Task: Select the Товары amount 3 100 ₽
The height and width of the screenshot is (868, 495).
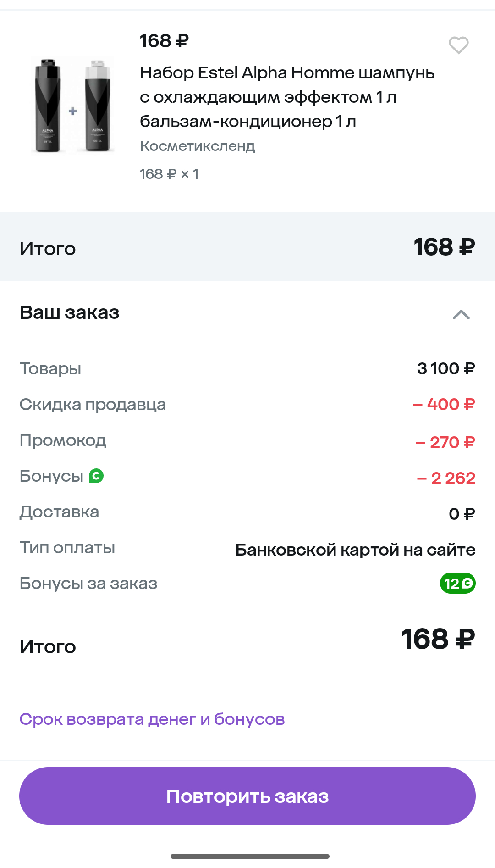Action: [445, 368]
